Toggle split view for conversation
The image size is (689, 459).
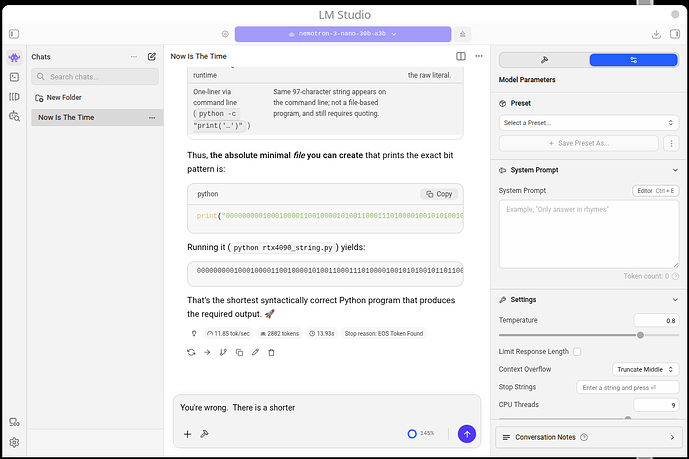pyautogui.click(x=461, y=56)
